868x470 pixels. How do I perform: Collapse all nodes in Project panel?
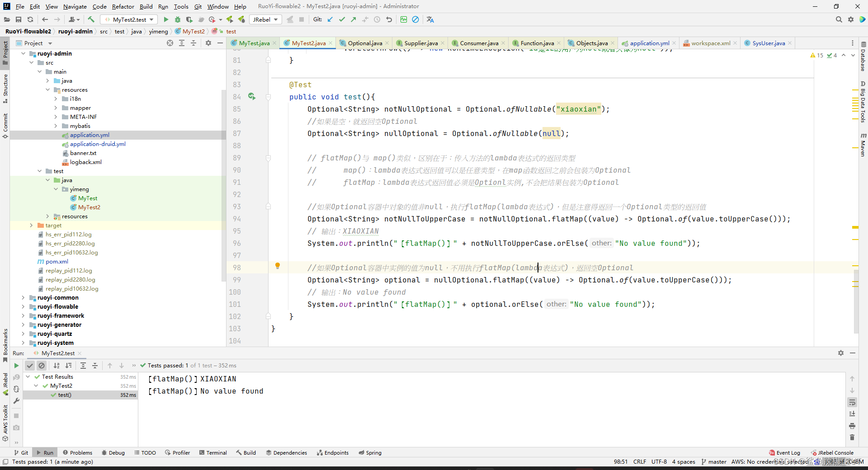(x=193, y=43)
